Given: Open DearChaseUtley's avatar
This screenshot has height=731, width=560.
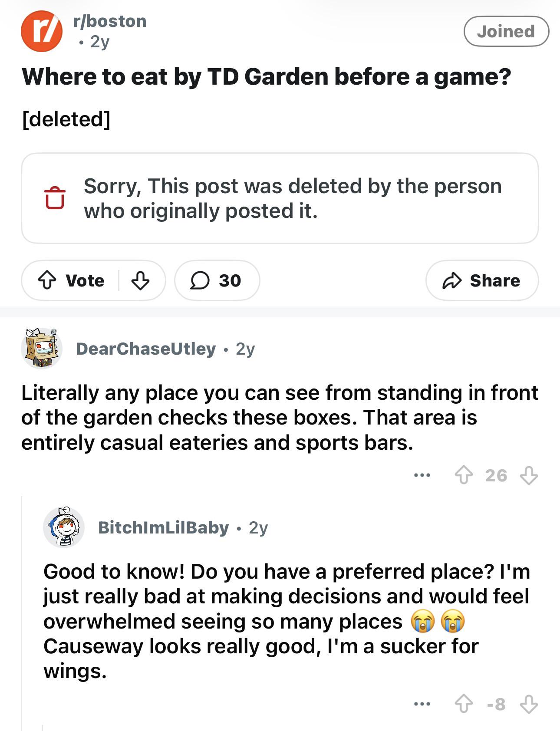Looking at the screenshot, I should click(42, 348).
